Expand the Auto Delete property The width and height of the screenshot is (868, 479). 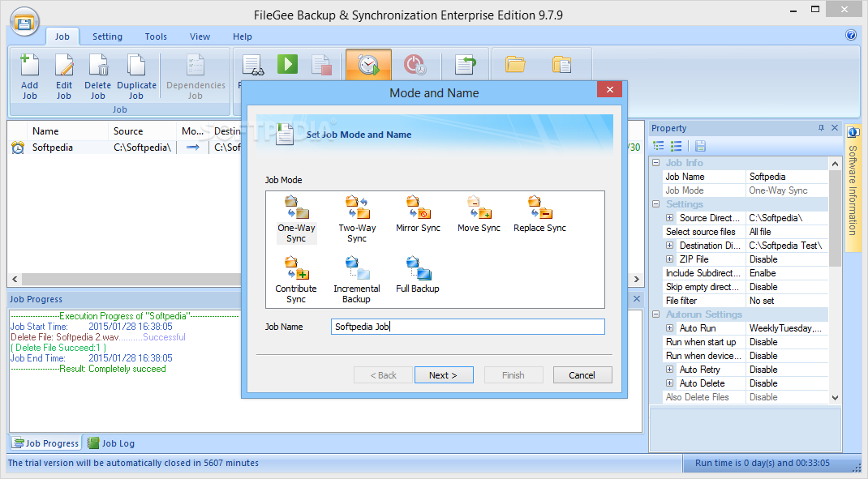coord(670,383)
